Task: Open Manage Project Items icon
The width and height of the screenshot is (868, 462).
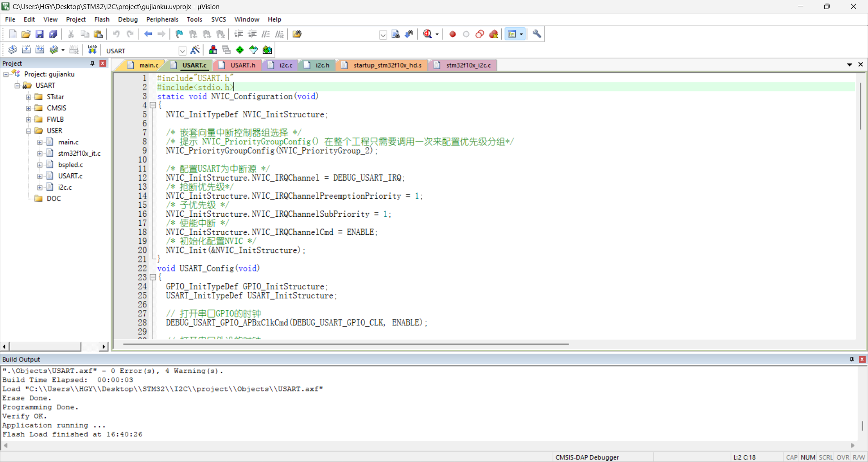Action: (213, 50)
